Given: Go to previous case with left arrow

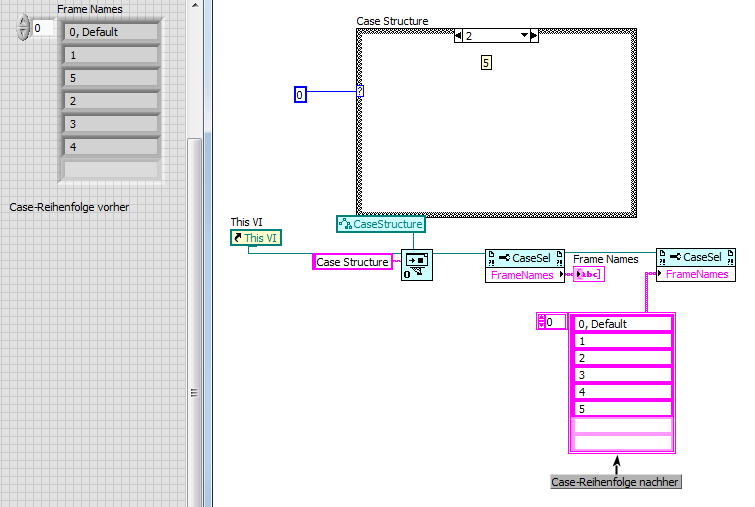Looking at the screenshot, I should click(458, 36).
